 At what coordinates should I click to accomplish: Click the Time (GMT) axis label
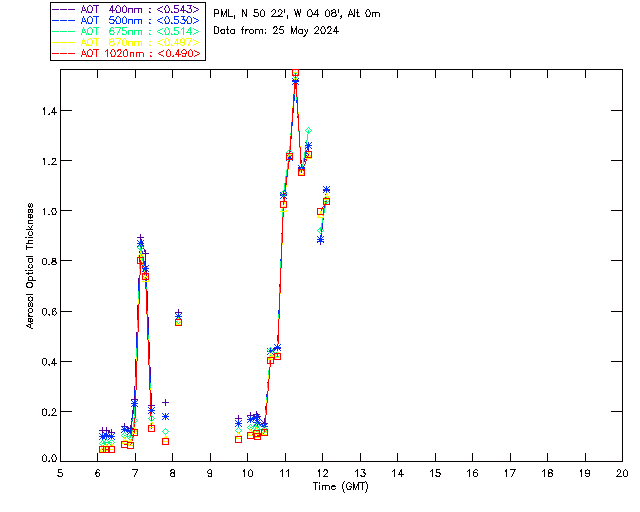click(x=341, y=486)
